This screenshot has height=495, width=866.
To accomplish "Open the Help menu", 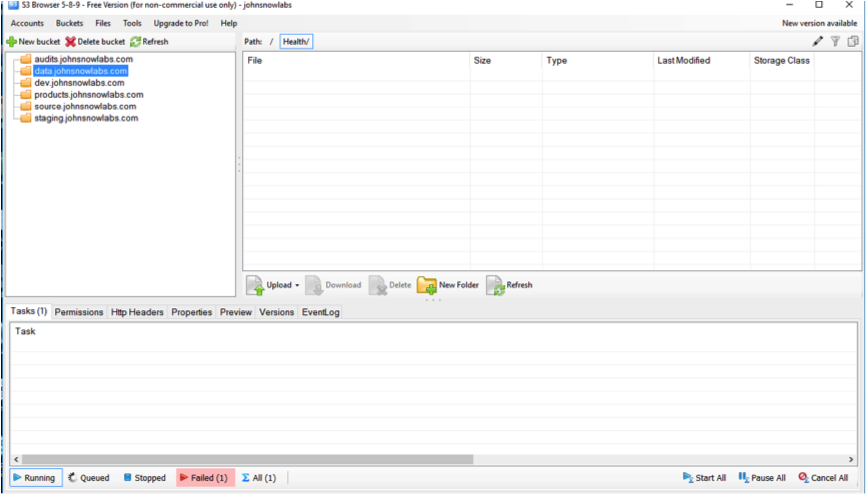I will pos(229,23).
